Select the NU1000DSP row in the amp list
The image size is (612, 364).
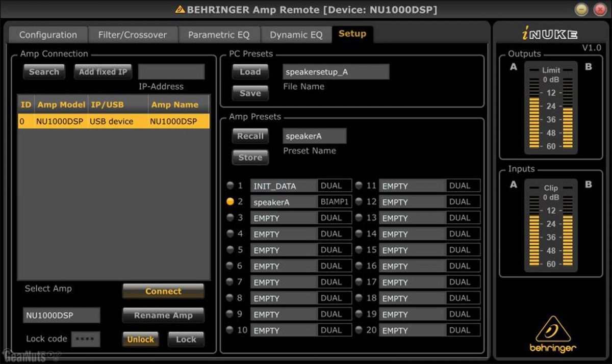point(114,121)
